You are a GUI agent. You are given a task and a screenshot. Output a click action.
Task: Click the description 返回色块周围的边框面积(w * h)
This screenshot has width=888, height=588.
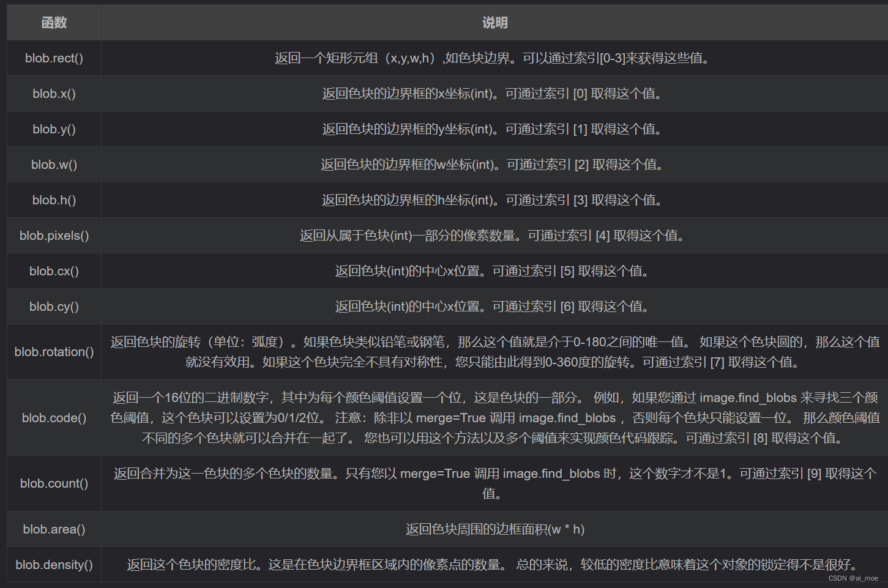(x=494, y=529)
